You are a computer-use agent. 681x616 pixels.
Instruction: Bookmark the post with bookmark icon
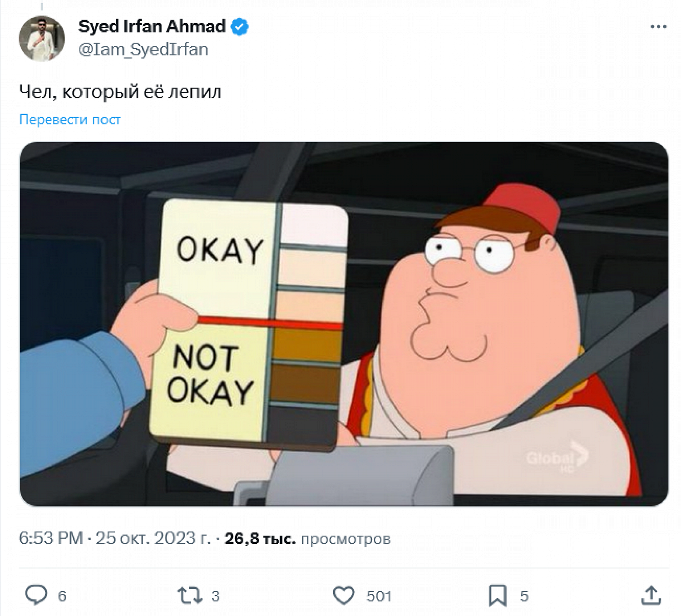[498, 596]
